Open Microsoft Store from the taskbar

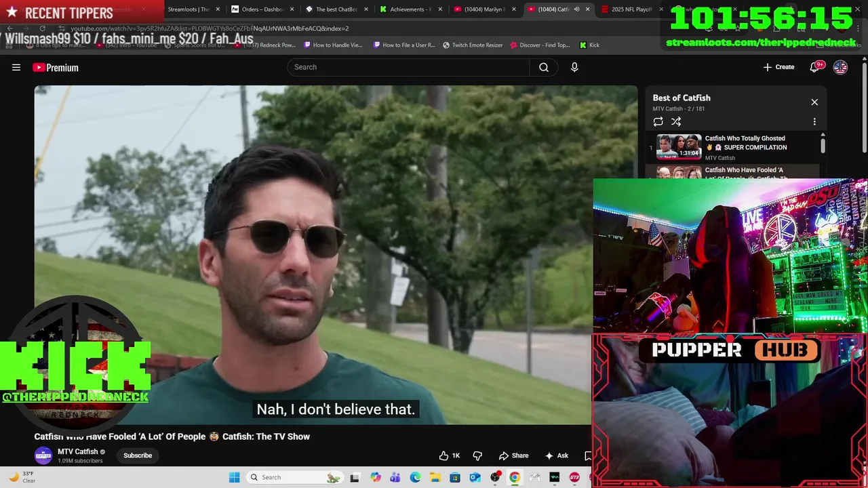coord(455,477)
